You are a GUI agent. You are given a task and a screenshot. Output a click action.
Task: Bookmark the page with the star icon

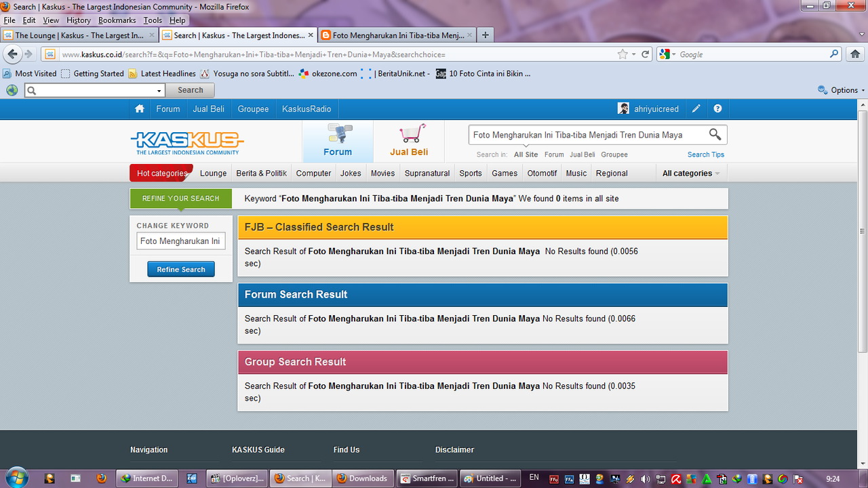tap(623, 54)
